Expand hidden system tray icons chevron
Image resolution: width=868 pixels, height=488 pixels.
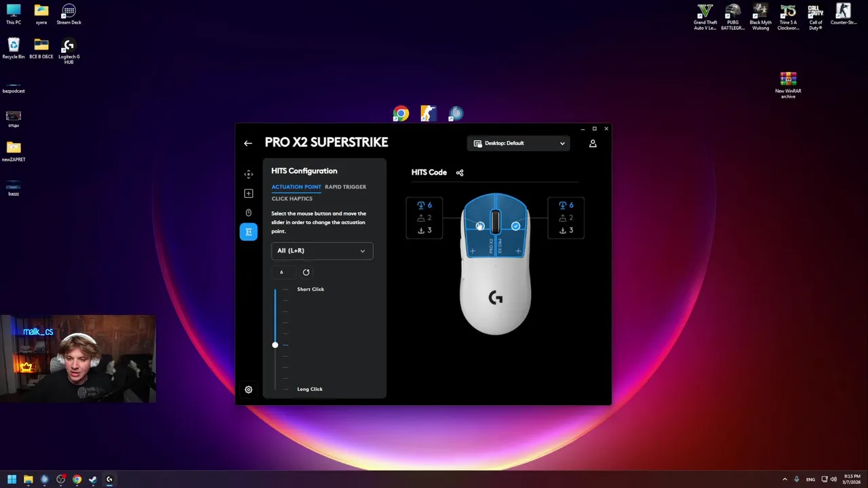click(785, 479)
